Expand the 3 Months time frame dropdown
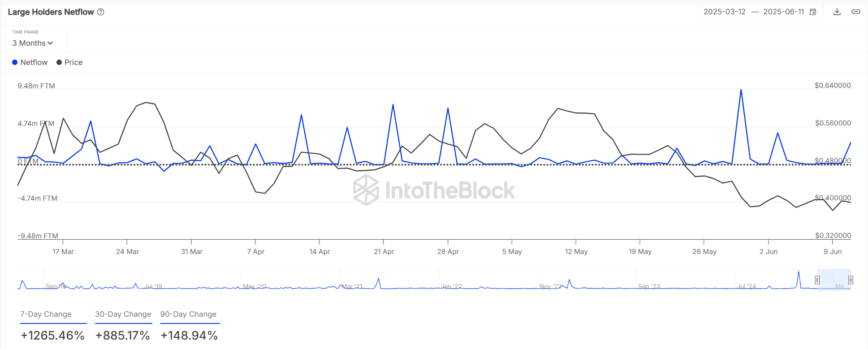868x349 pixels. pos(33,43)
